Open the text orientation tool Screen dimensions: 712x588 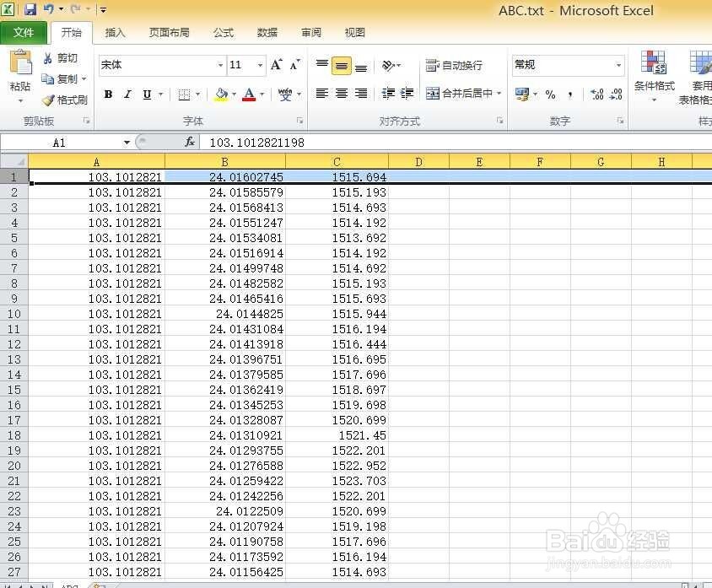coord(388,66)
